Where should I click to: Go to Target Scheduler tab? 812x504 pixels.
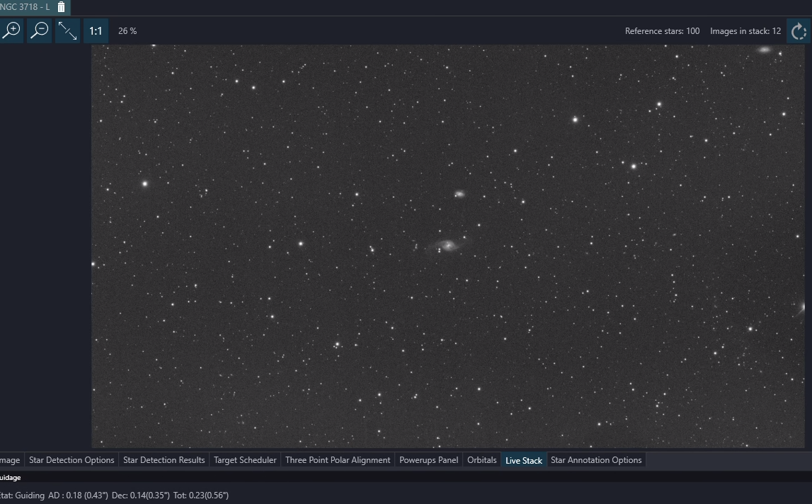tap(245, 460)
